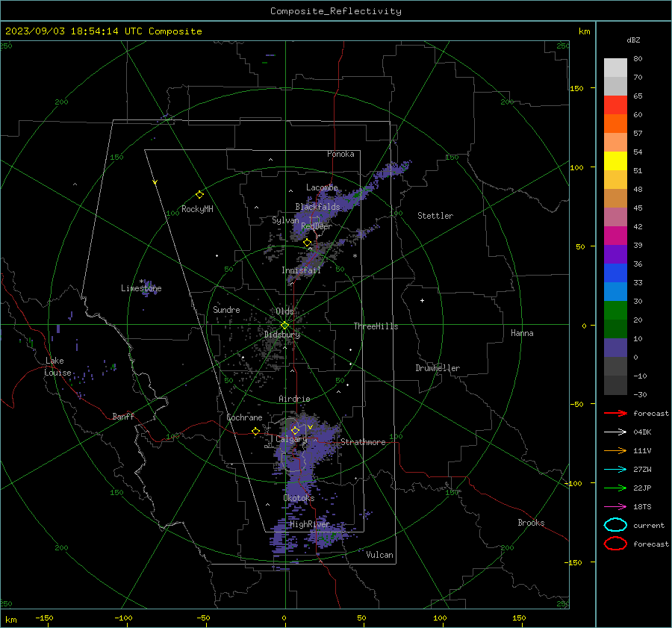Click the yellow diamond marker below RedDeer

click(307, 243)
